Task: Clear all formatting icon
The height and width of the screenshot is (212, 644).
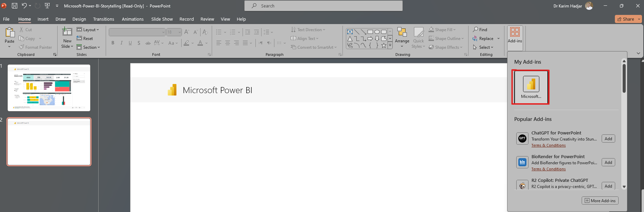Action: tap(205, 32)
